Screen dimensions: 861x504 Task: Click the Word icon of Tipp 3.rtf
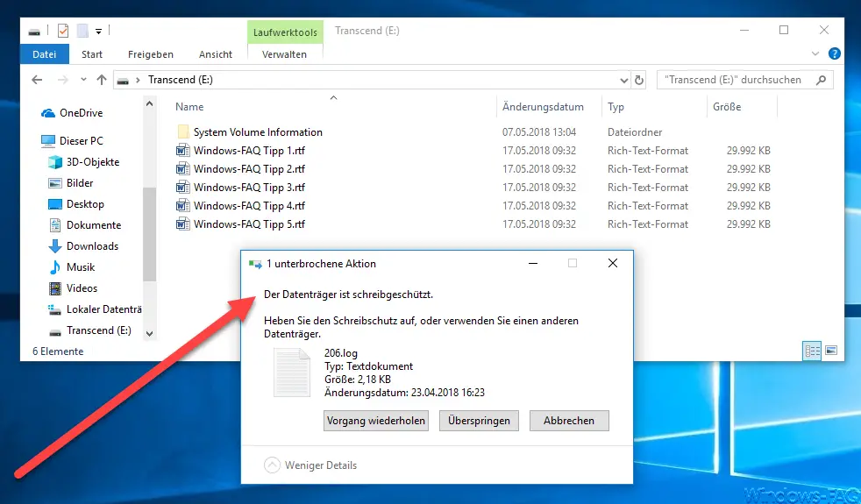tap(183, 188)
